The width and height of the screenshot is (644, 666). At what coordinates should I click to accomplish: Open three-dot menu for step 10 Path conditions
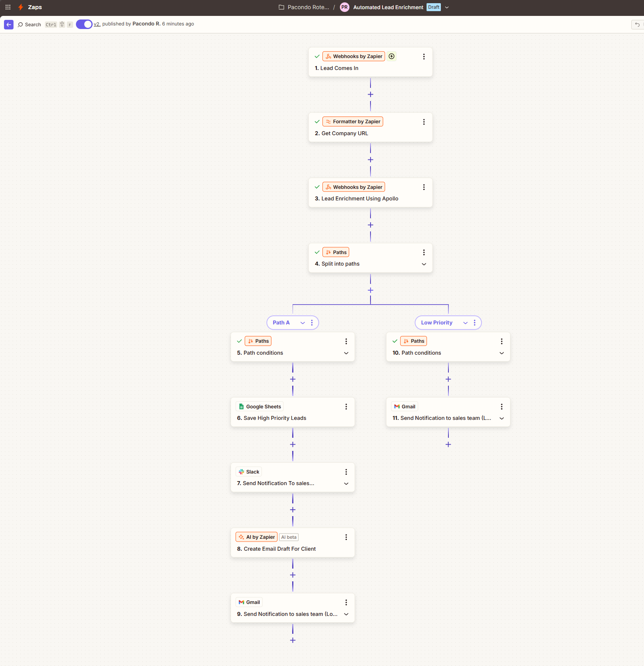tap(502, 341)
